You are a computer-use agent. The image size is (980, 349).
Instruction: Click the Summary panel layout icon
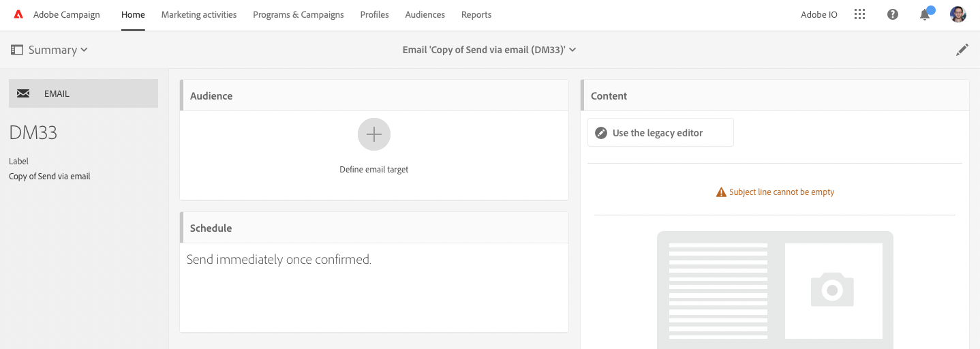pos(17,50)
